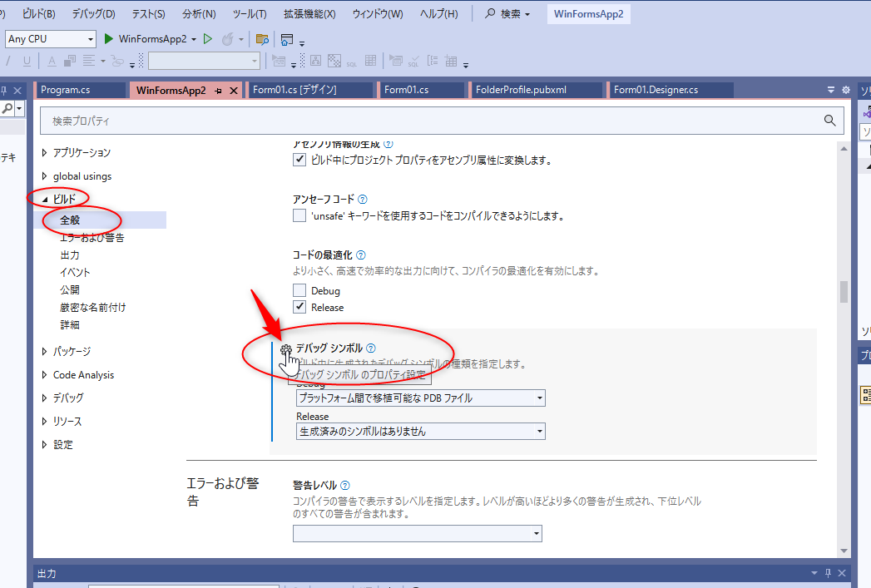Click the magnifier icon in property search box

[829, 121]
